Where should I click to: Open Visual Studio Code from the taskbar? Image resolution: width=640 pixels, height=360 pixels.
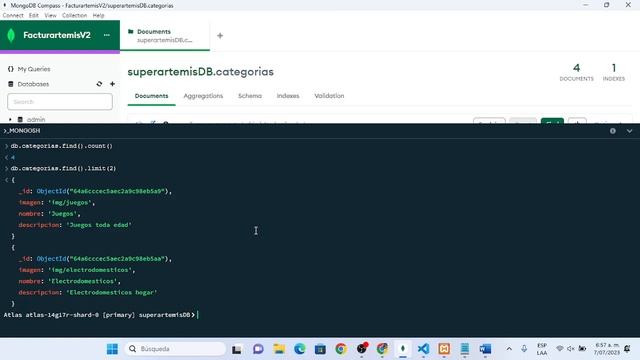(x=423, y=349)
